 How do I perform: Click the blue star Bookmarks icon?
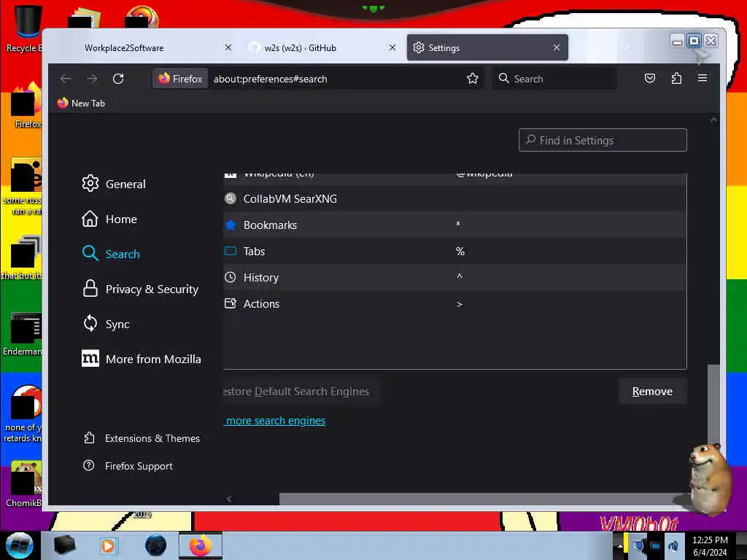click(x=230, y=225)
